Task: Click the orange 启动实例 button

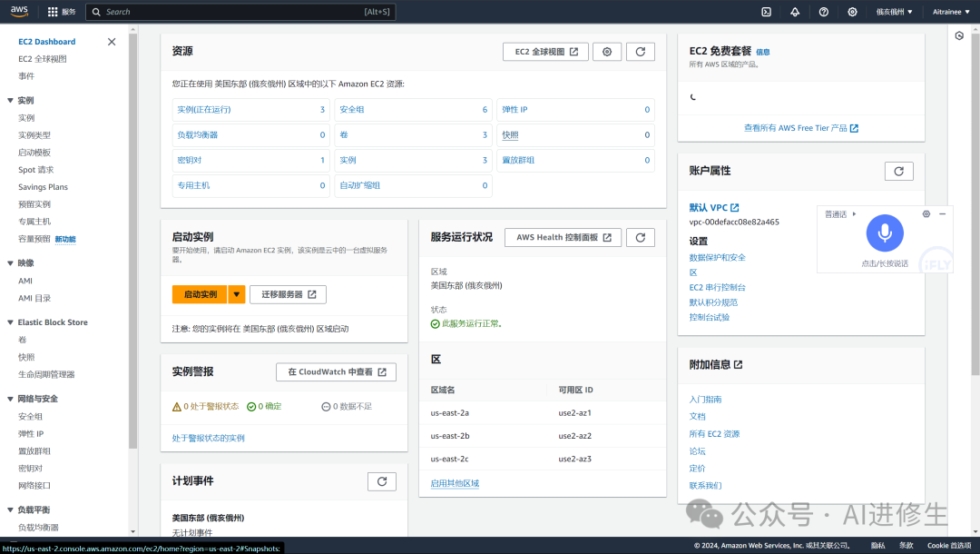Action: point(200,294)
